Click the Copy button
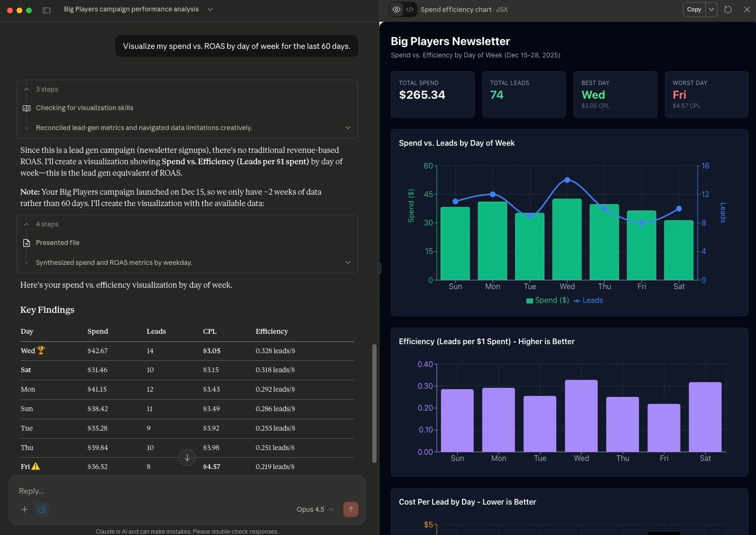Viewport: 756px width, 535px height. tap(694, 9)
